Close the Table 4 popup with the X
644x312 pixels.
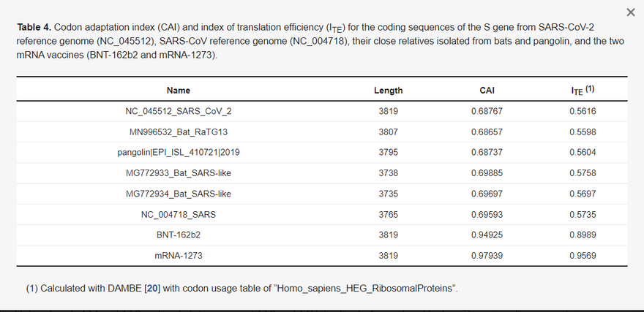pyautogui.click(x=631, y=12)
